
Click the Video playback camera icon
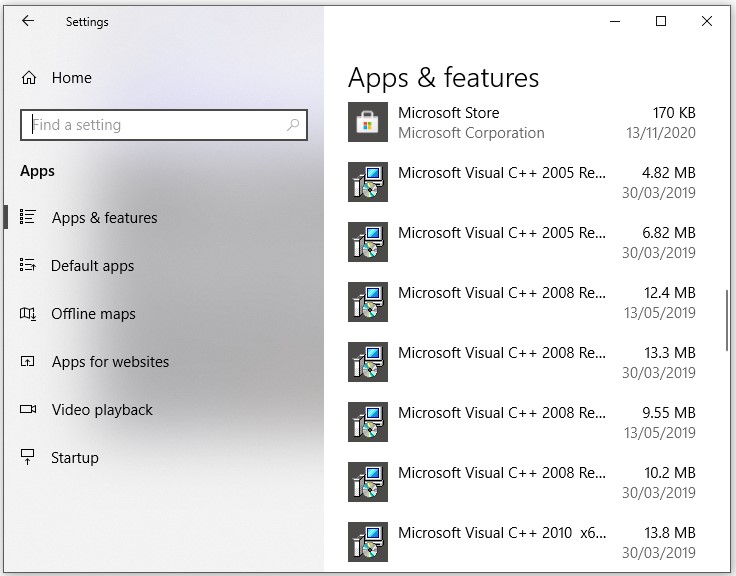pos(28,409)
